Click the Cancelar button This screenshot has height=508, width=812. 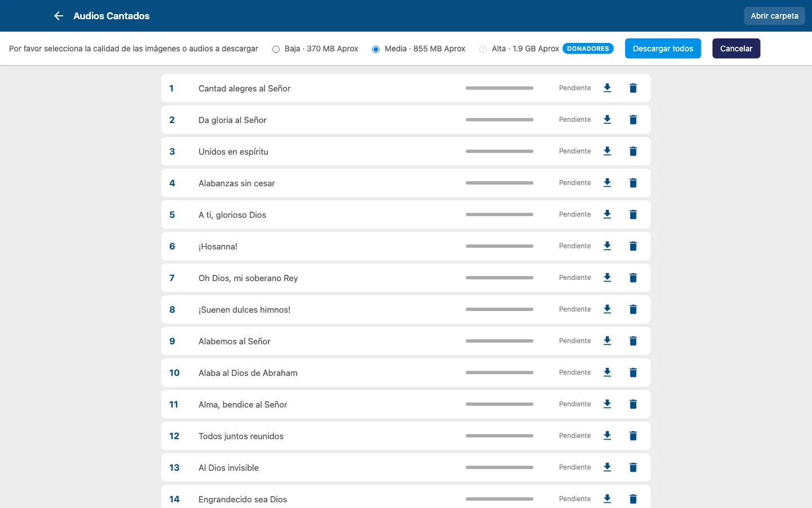736,49
